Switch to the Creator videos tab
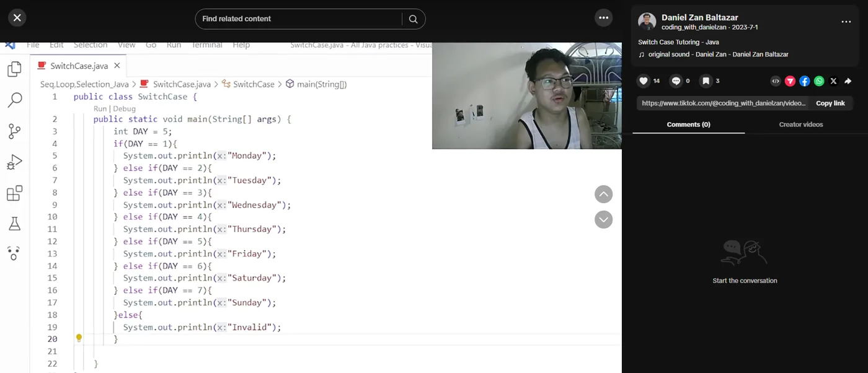The height and width of the screenshot is (373, 868). point(801,125)
